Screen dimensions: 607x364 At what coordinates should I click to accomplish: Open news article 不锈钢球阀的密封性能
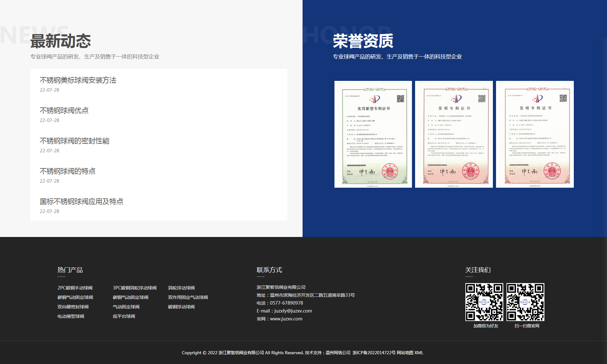(74, 141)
